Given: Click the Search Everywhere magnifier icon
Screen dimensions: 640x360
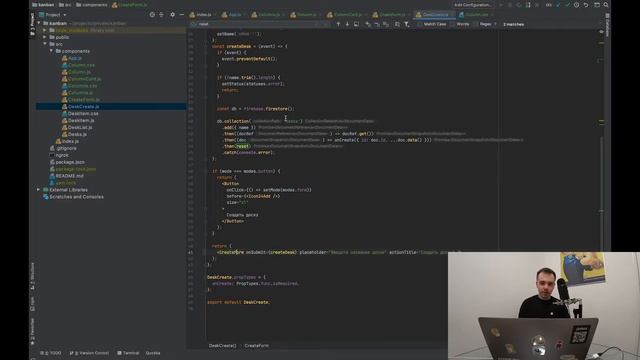Looking at the screenshot, I should coord(606,5).
